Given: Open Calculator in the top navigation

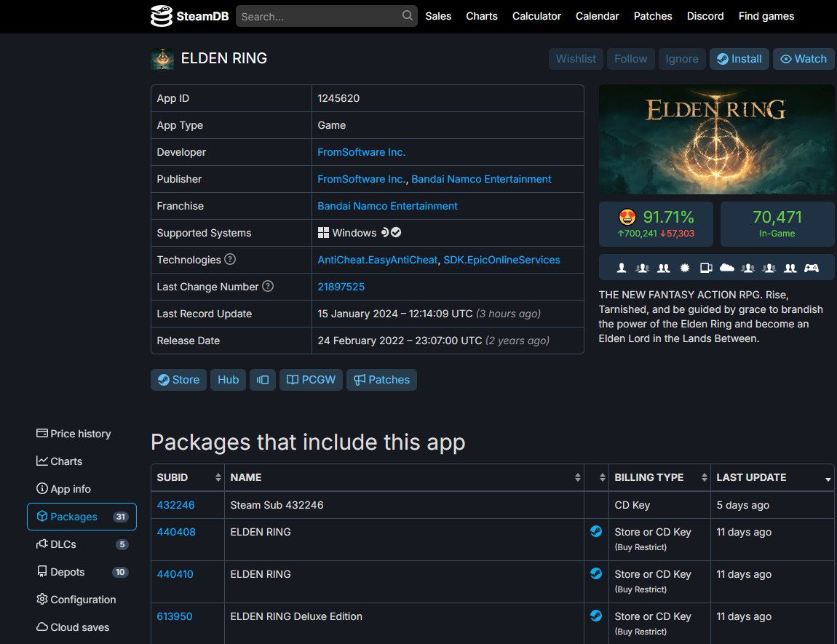Looking at the screenshot, I should [x=536, y=16].
